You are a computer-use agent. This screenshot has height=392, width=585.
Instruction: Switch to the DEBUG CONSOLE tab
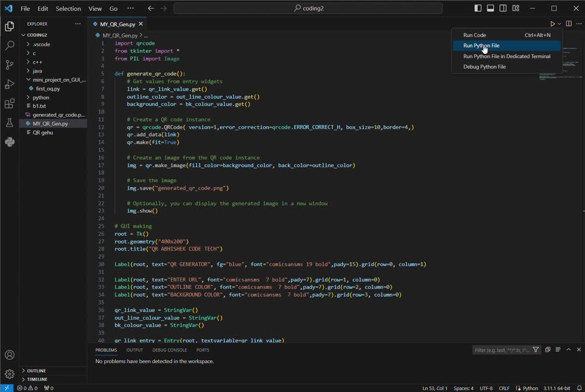pos(169,350)
